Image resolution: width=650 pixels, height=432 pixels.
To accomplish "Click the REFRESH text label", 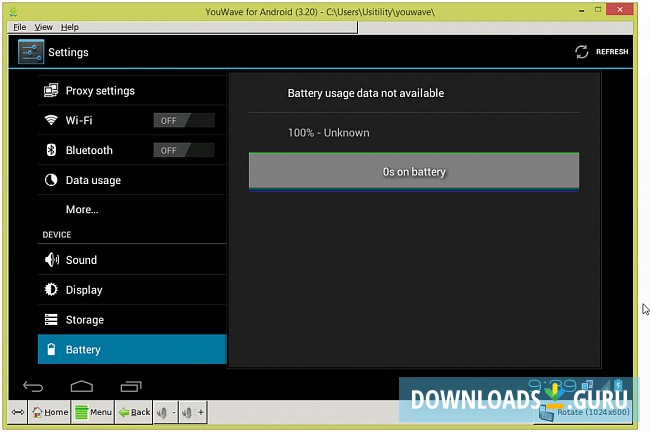I will pyautogui.click(x=612, y=52).
